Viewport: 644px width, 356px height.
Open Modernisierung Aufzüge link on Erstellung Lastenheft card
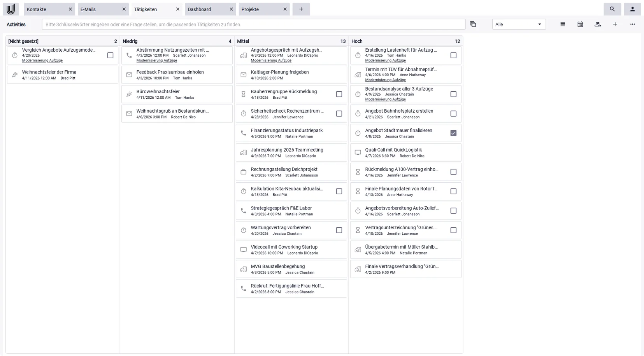(386, 61)
